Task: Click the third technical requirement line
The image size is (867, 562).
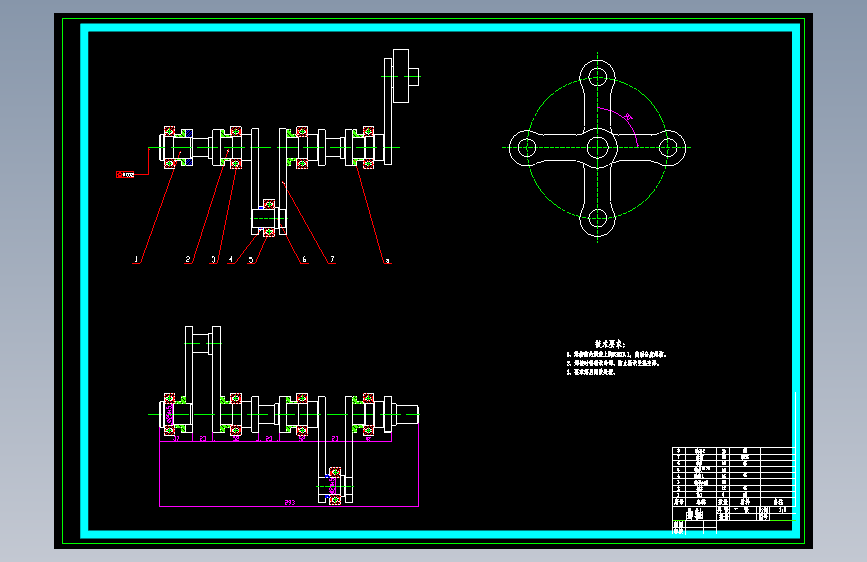Action: pos(591,372)
